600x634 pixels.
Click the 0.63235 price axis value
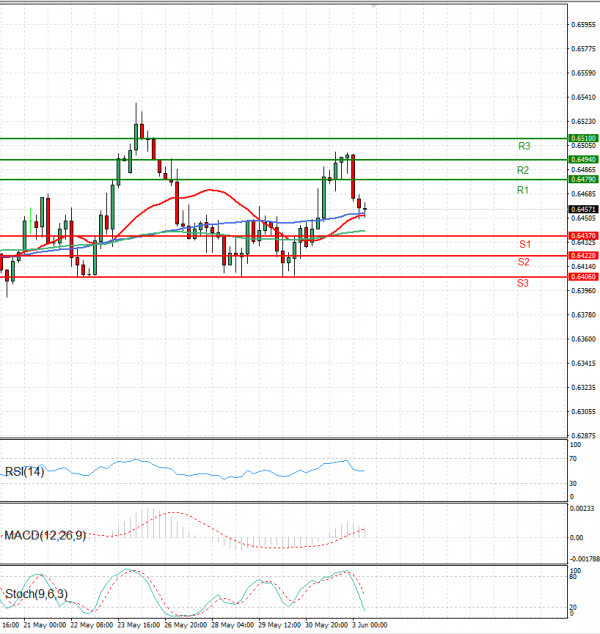583,387
